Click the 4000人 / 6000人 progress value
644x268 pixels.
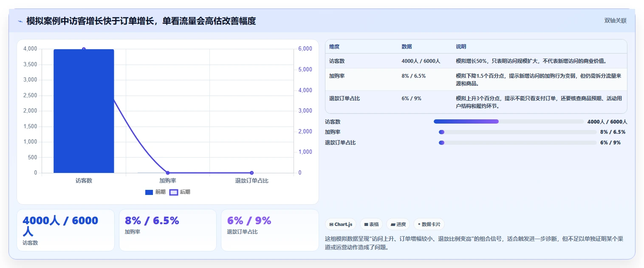pos(607,122)
